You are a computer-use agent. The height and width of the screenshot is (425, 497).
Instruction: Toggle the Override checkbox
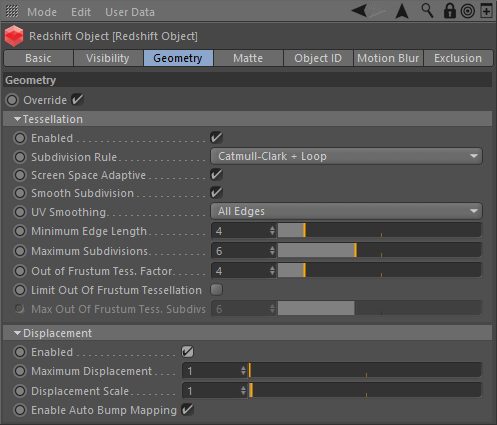77,100
